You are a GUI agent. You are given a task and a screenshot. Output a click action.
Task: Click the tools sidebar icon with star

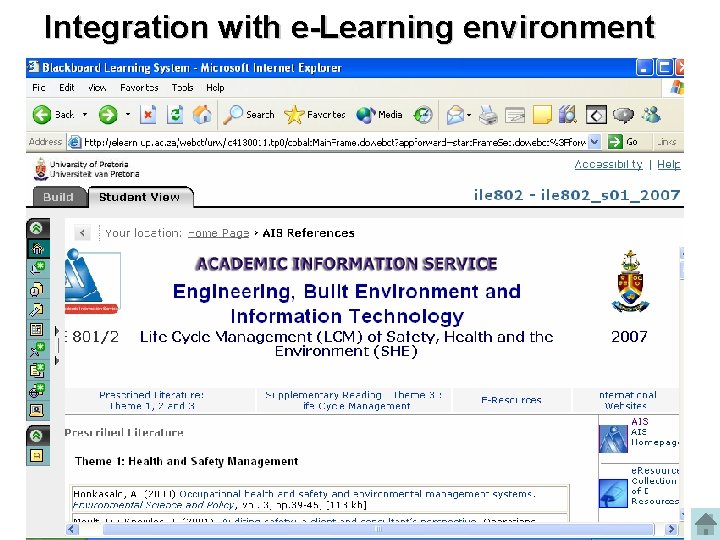pos(38,349)
